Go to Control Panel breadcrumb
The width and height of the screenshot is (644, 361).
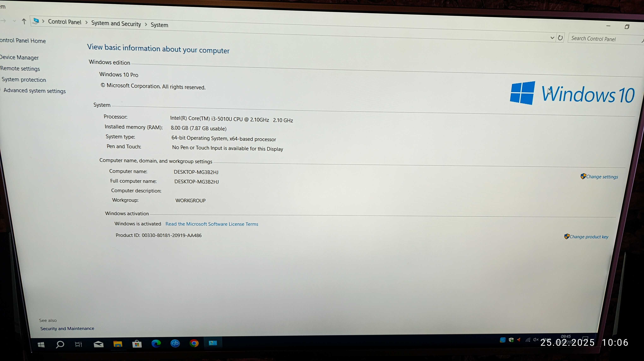coord(65,22)
